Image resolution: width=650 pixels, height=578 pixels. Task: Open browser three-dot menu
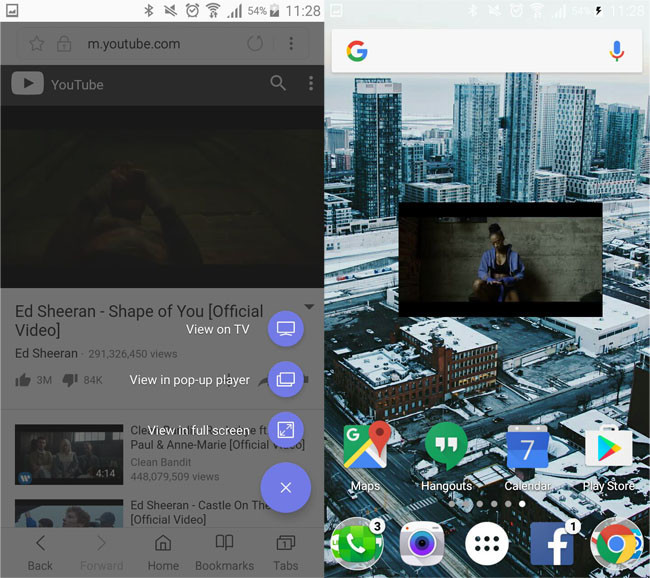coord(291,43)
